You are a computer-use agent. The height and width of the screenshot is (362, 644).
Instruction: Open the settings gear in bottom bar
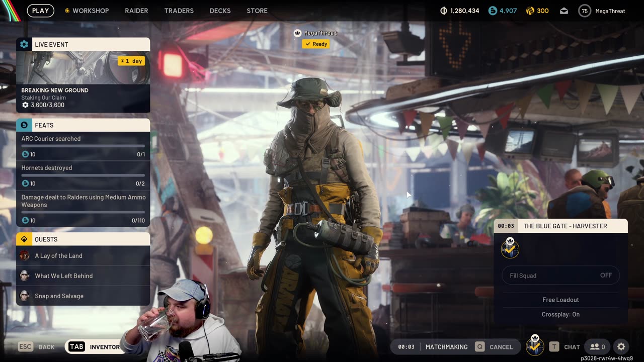[621, 346]
